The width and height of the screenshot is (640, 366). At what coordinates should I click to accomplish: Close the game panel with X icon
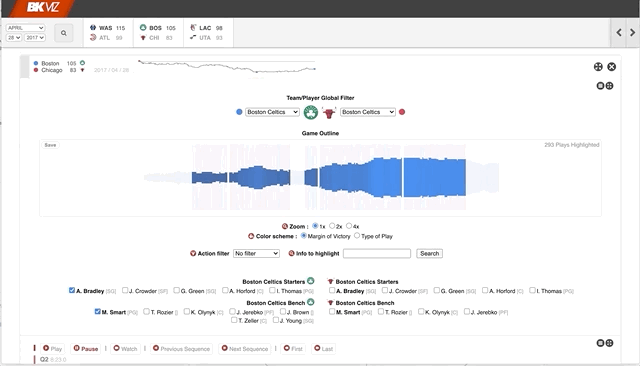[611, 67]
